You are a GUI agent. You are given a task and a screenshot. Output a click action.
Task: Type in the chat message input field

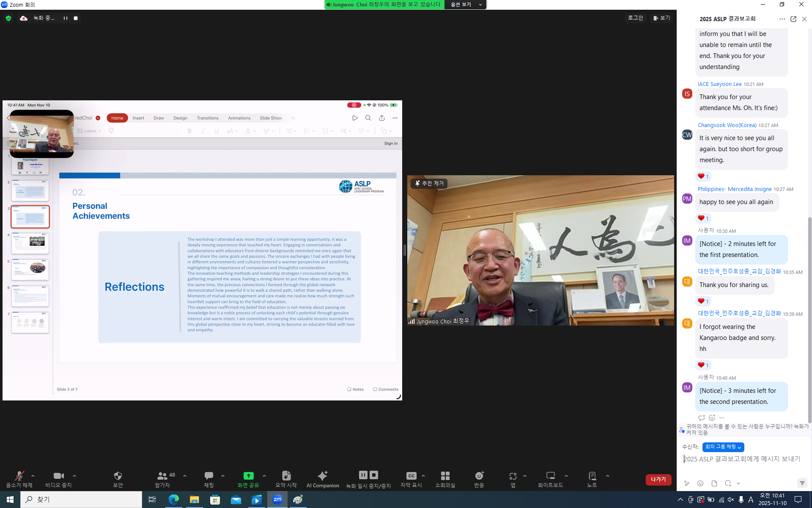742,459
